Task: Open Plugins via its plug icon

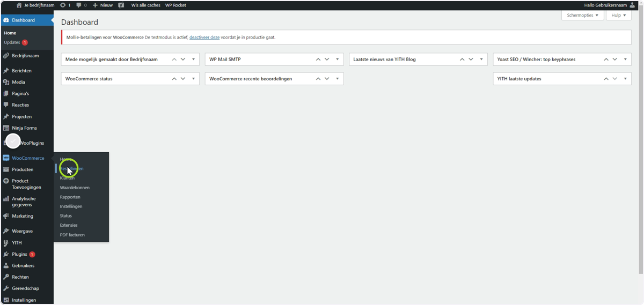Action: 6,254
